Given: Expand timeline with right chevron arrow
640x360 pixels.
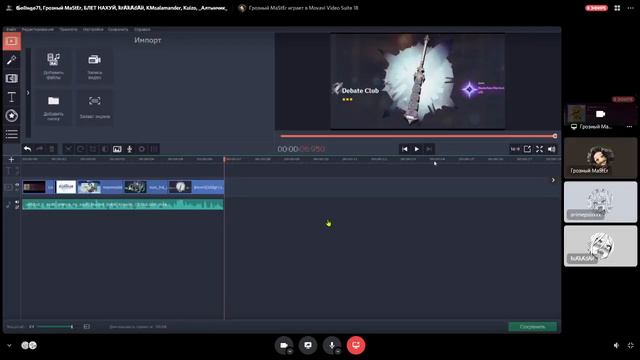Looking at the screenshot, I should [x=553, y=180].
